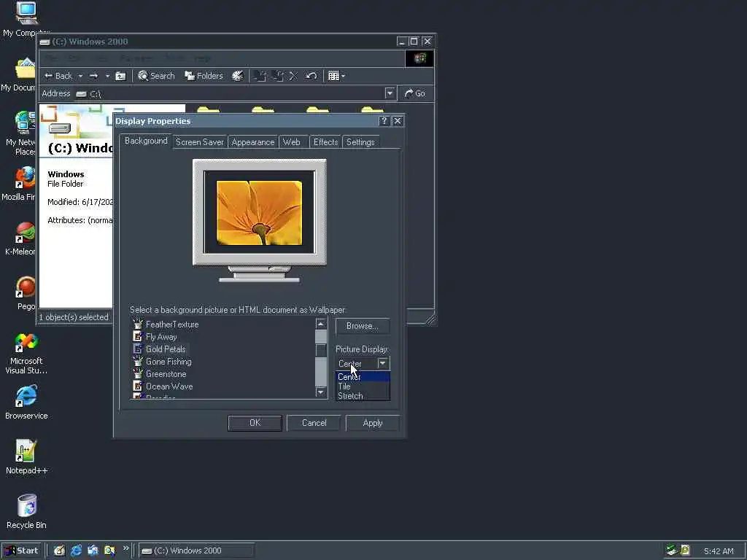This screenshot has width=747, height=560.
Task: Open K-Meleon desktop shortcut
Action: (x=20, y=238)
